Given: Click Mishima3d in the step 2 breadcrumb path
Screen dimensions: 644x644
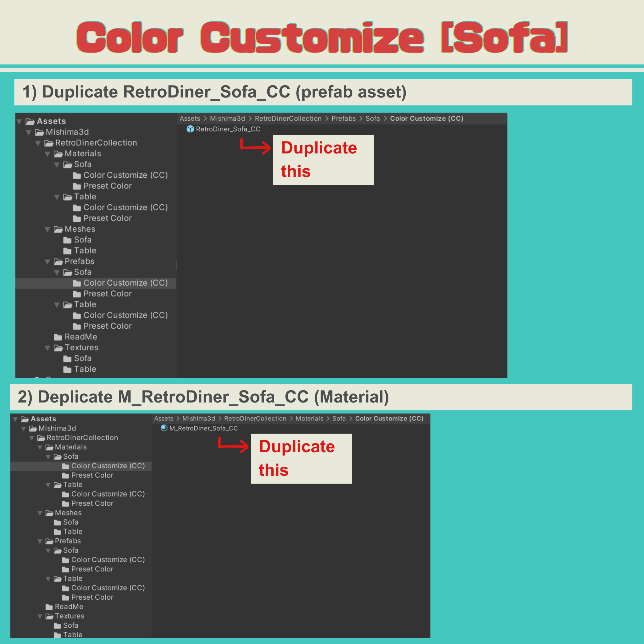Looking at the screenshot, I should 199,419.
